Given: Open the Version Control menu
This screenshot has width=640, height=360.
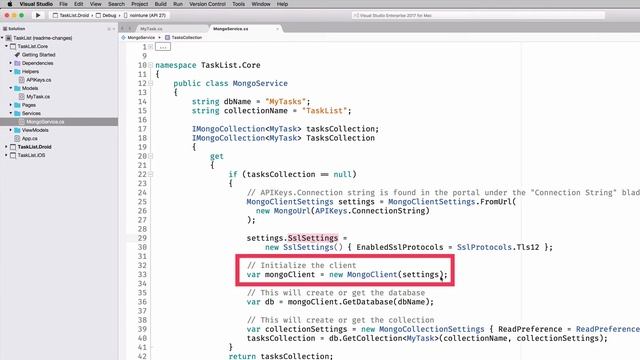Looking at the screenshot, I should coord(207,4).
